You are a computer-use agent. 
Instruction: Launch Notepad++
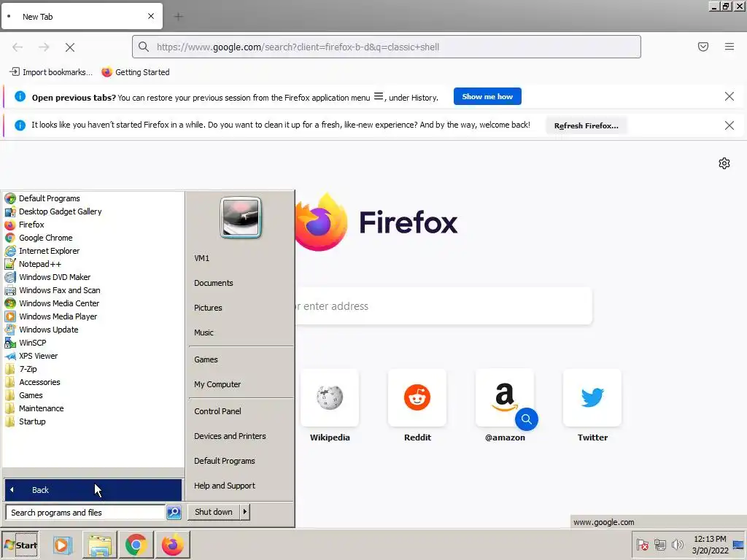(x=33, y=264)
